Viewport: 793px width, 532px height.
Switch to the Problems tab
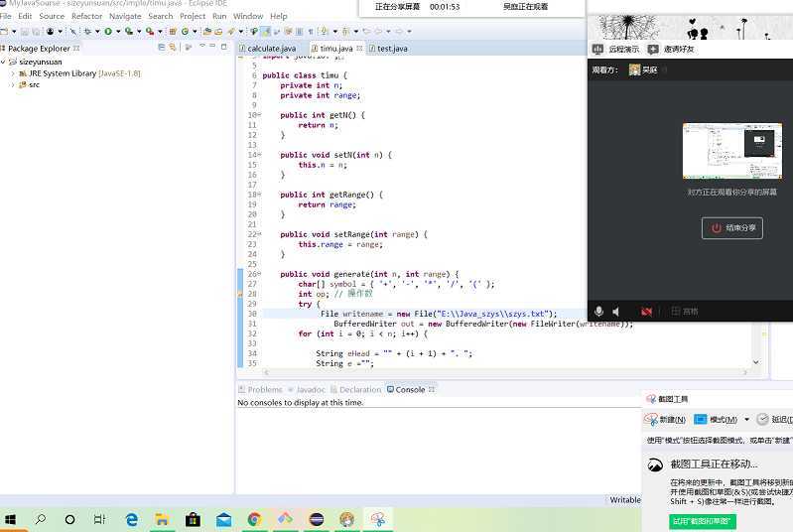260,389
